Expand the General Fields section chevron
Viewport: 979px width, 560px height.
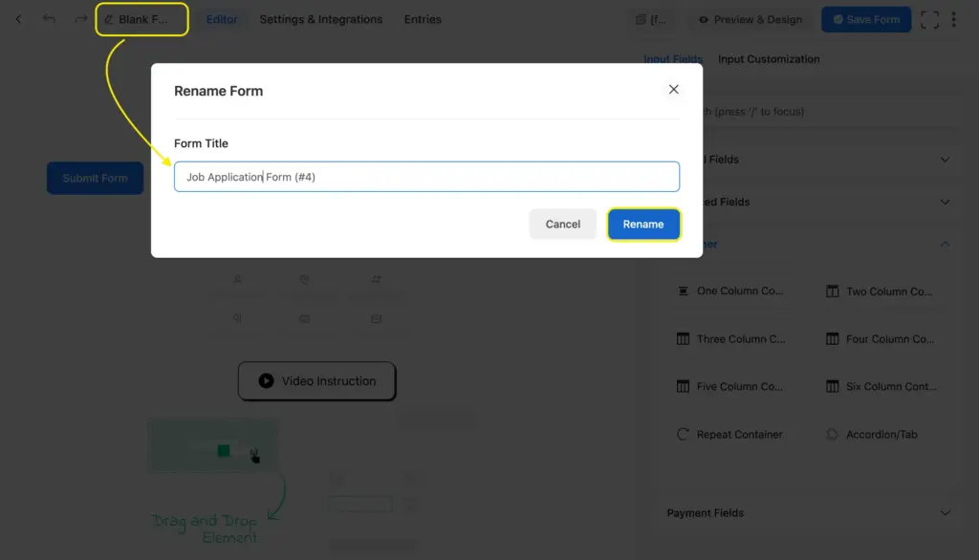point(945,160)
